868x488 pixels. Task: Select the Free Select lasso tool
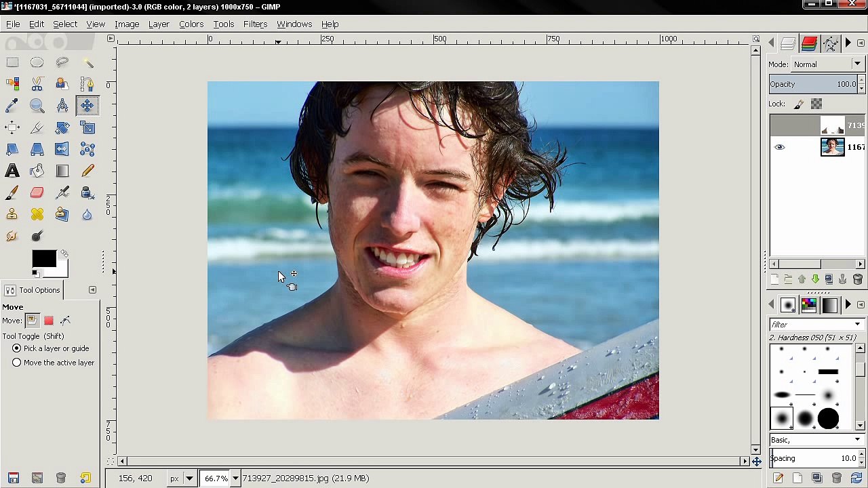[62, 62]
